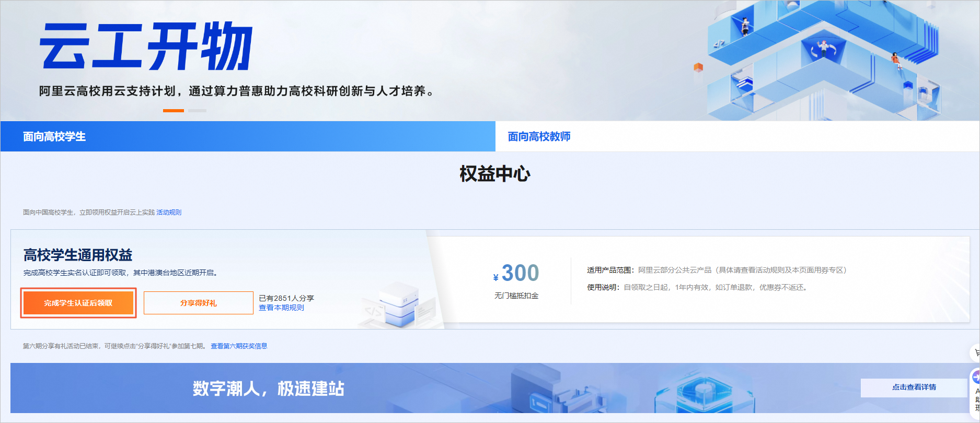The image size is (980, 423).
Task: Click the 完成高校学生实名认证即可领取 description
Action: 121,273
